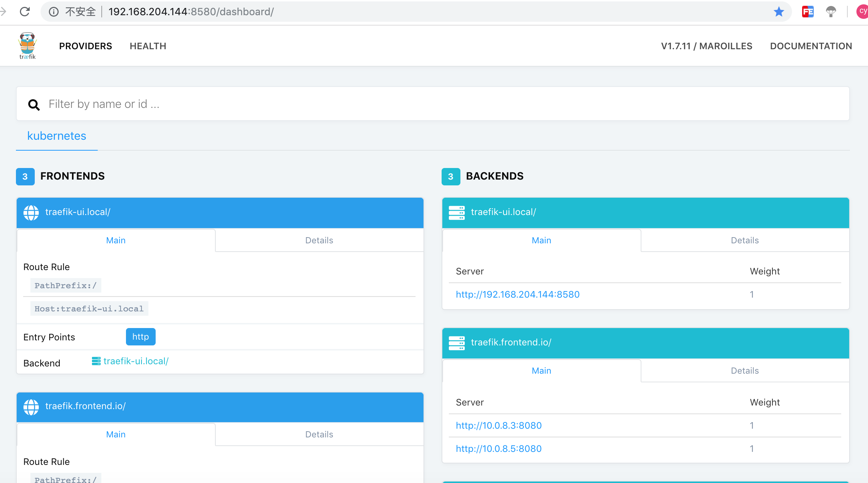Click globe icon of traefik-ui.local/ frontend
The image size is (868, 483).
tap(31, 213)
